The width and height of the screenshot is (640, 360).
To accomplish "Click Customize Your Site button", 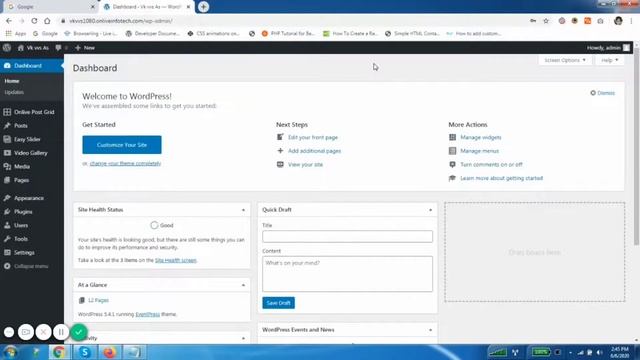I will pos(122,145).
